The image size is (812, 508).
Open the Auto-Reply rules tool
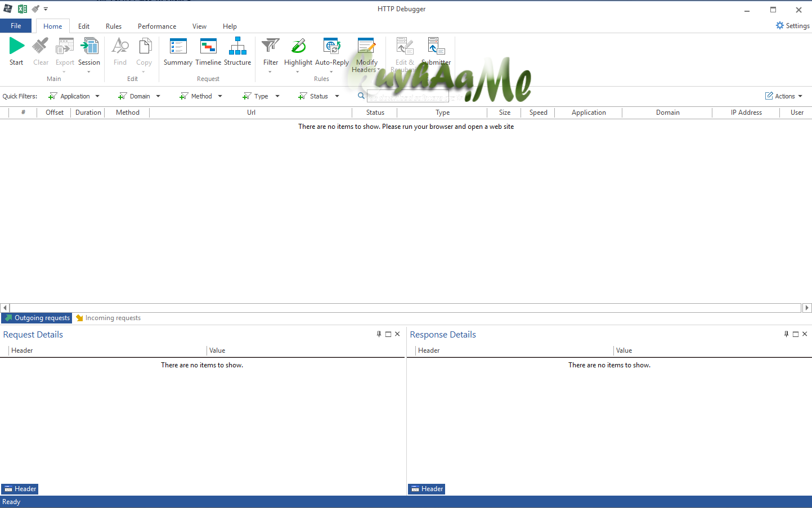(332, 54)
